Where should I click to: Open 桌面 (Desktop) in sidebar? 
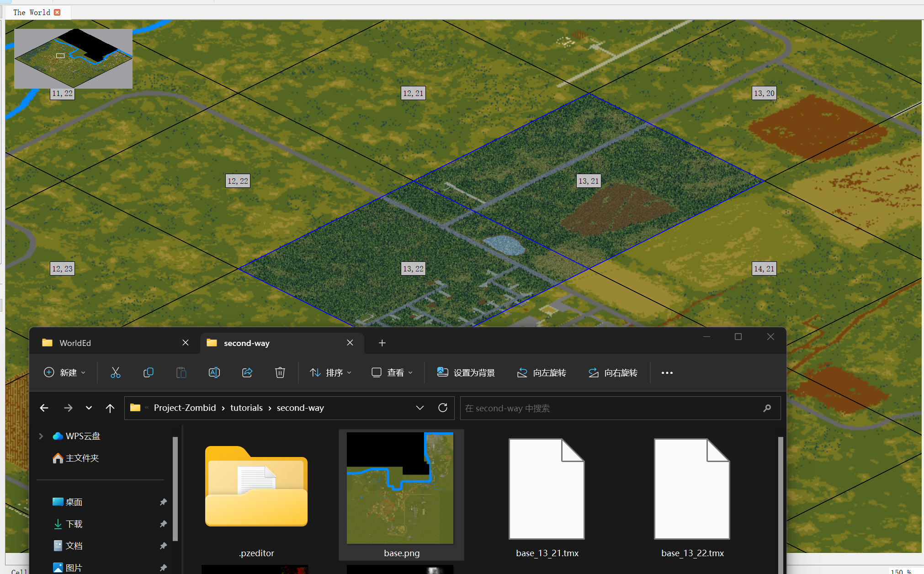point(74,502)
